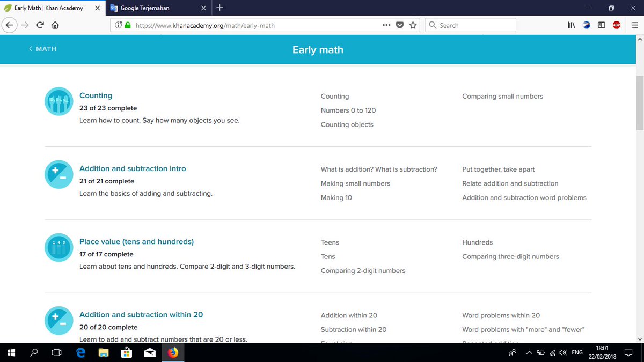Go back to MATH via header link
The image size is (644, 362).
point(42,49)
